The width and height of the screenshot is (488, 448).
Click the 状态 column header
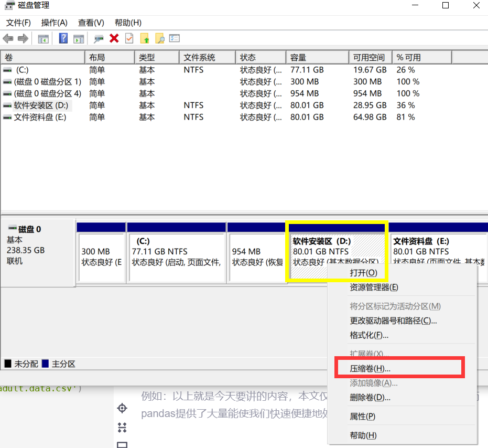(261, 58)
